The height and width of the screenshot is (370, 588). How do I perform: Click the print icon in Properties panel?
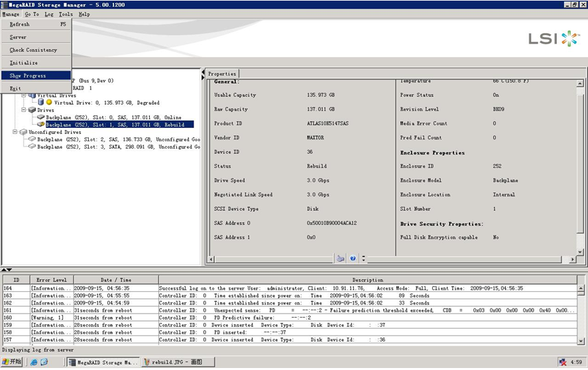[340, 258]
